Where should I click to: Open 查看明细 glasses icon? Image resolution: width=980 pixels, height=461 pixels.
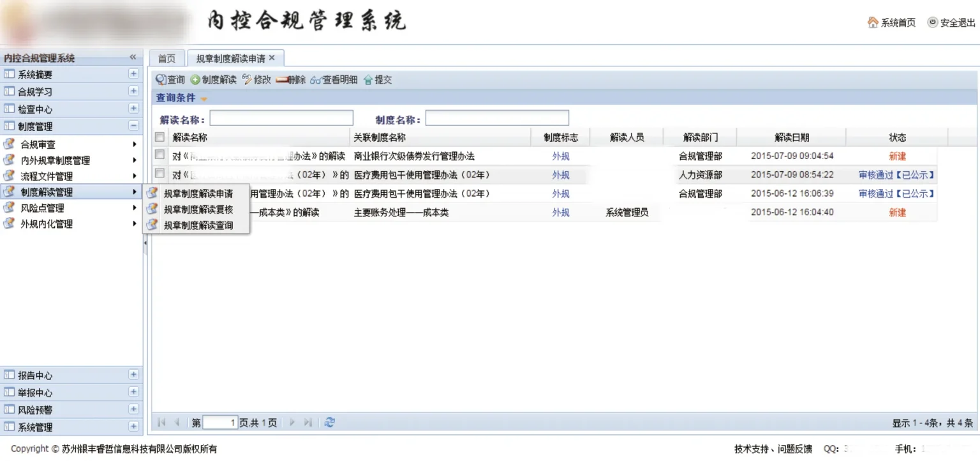coord(315,80)
